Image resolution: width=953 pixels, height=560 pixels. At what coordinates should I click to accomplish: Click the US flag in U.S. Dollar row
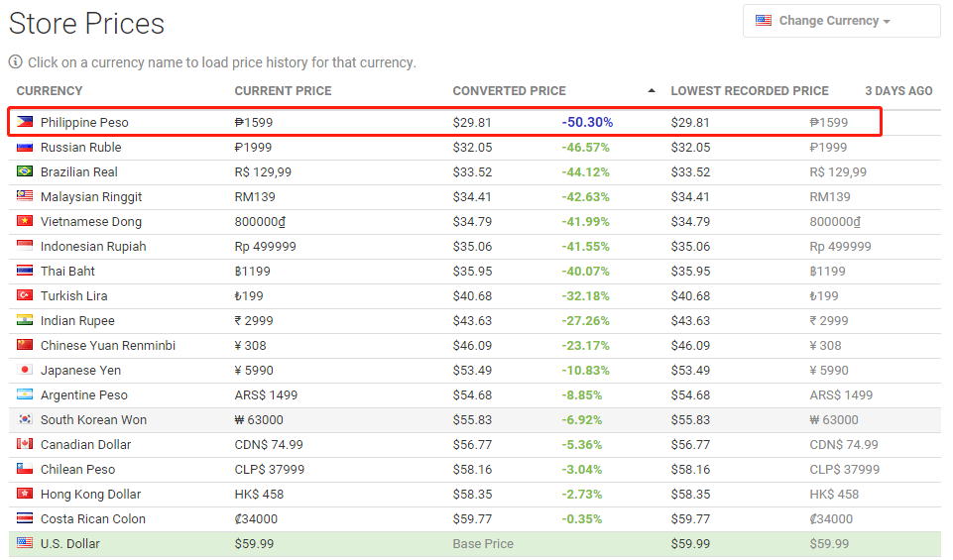point(25,542)
